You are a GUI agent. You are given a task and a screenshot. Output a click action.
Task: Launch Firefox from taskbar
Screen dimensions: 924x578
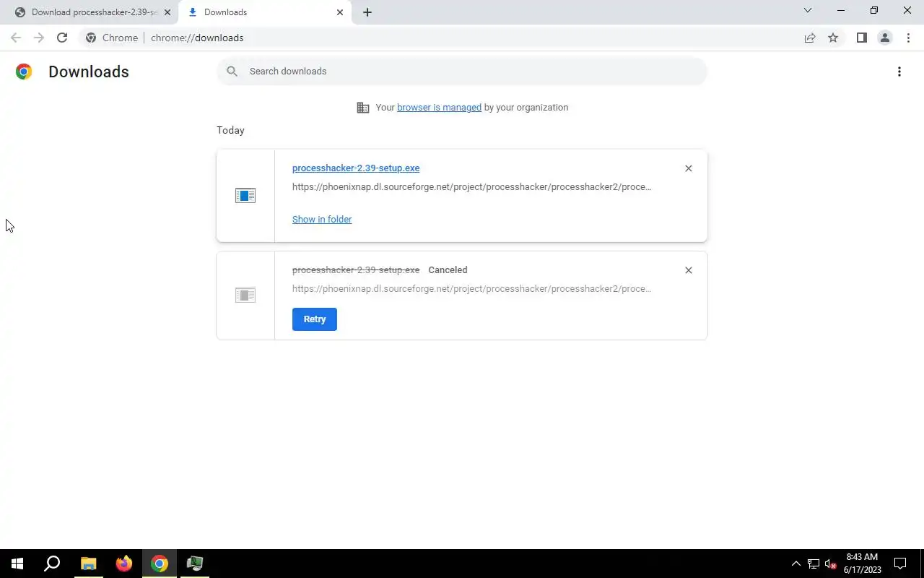coord(124,564)
